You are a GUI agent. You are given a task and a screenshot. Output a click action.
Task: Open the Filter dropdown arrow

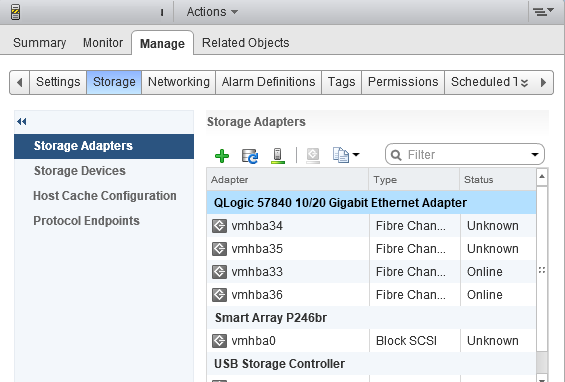click(535, 155)
